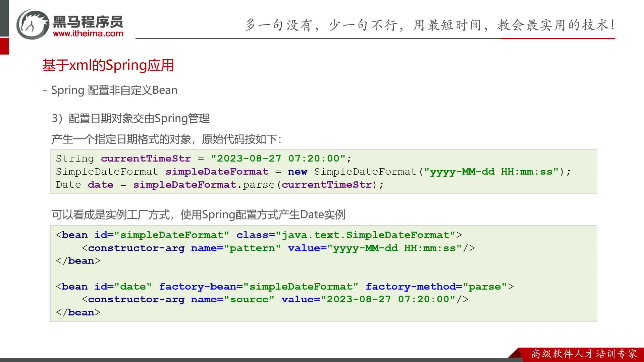Click the sentence 产生一个指定日期格式的对象
Screen dimensions: 644x362
(121, 139)
